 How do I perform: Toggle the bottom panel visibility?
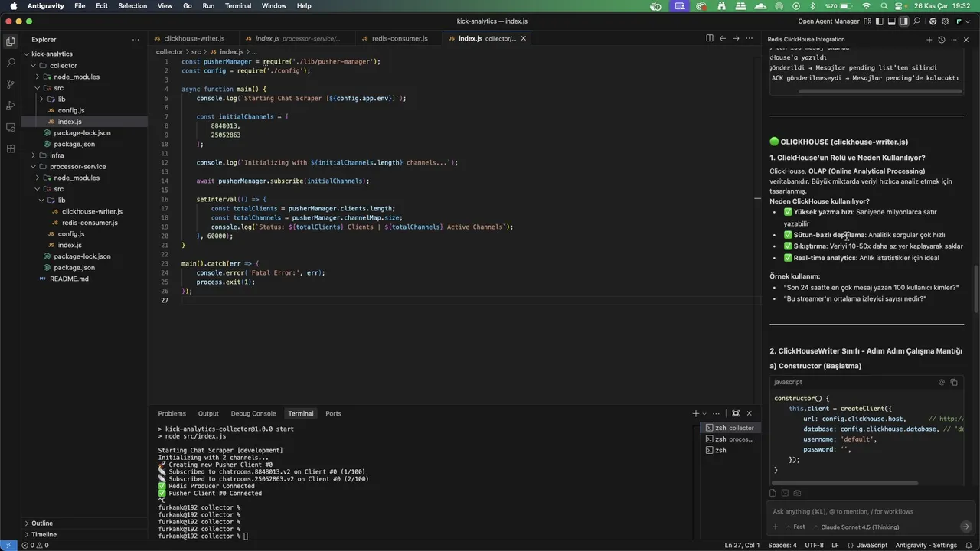pos(892,21)
